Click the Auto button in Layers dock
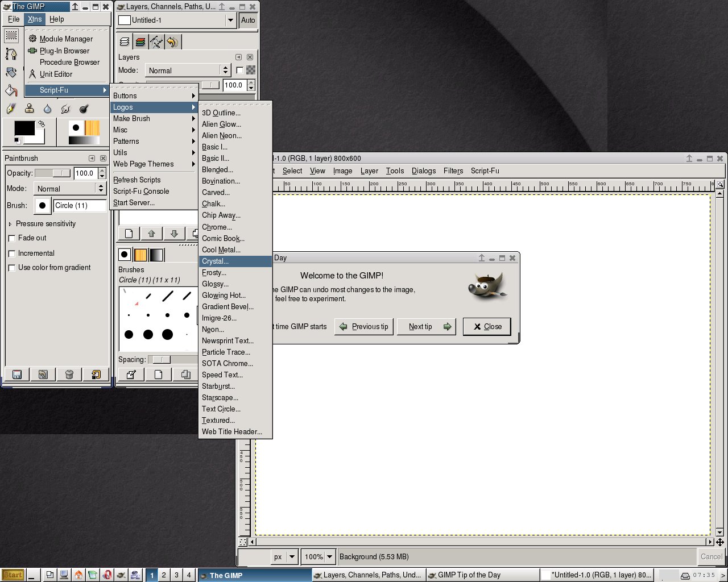The image size is (728, 582). click(x=248, y=20)
